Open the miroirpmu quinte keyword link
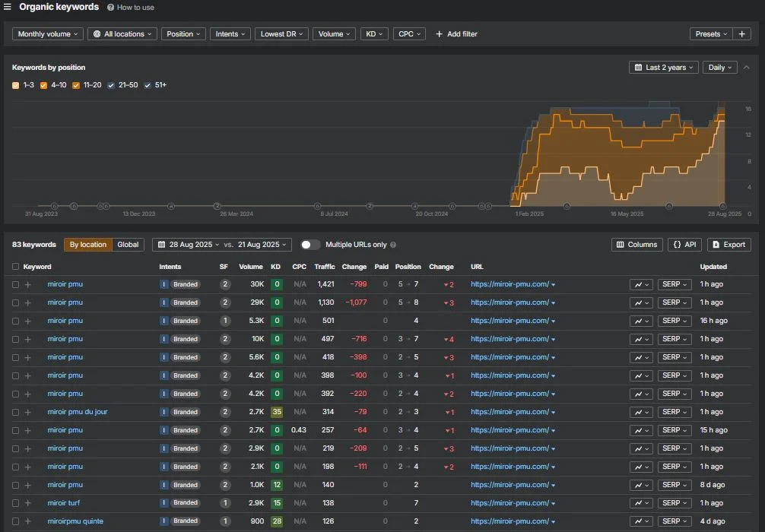 click(75, 521)
